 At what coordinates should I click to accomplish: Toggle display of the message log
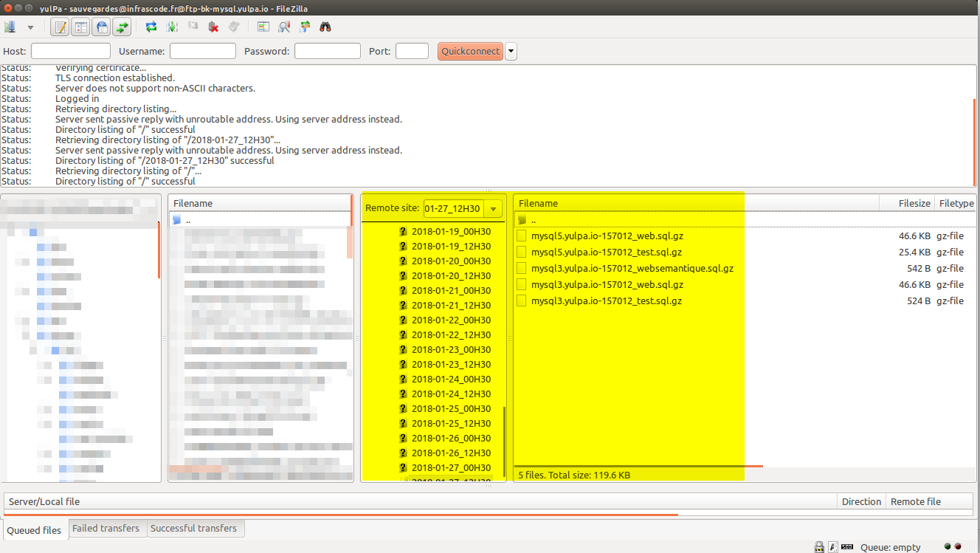(x=61, y=27)
